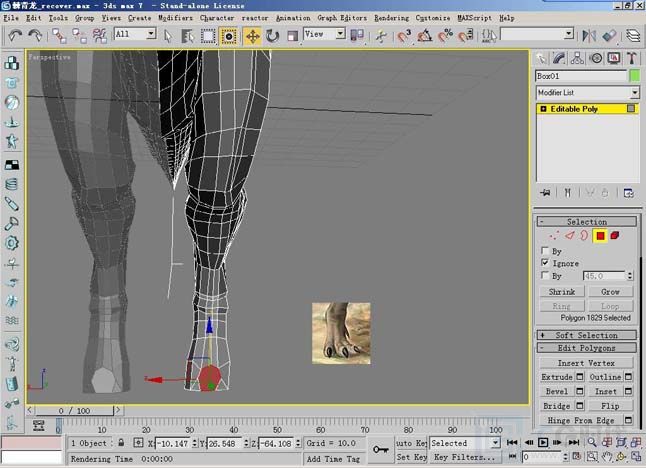
Task: Open the Modifiers menu
Action: pos(175,18)
